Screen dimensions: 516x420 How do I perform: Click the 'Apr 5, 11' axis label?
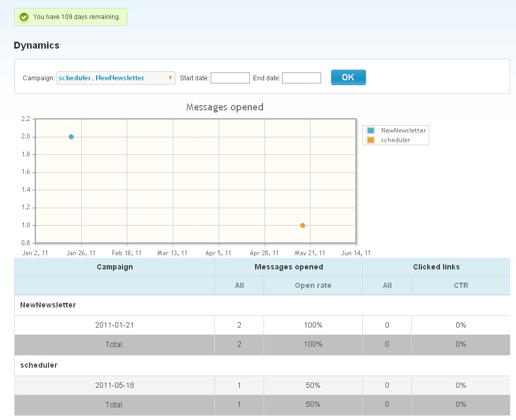pyautogui.click(x=218, y=253)
